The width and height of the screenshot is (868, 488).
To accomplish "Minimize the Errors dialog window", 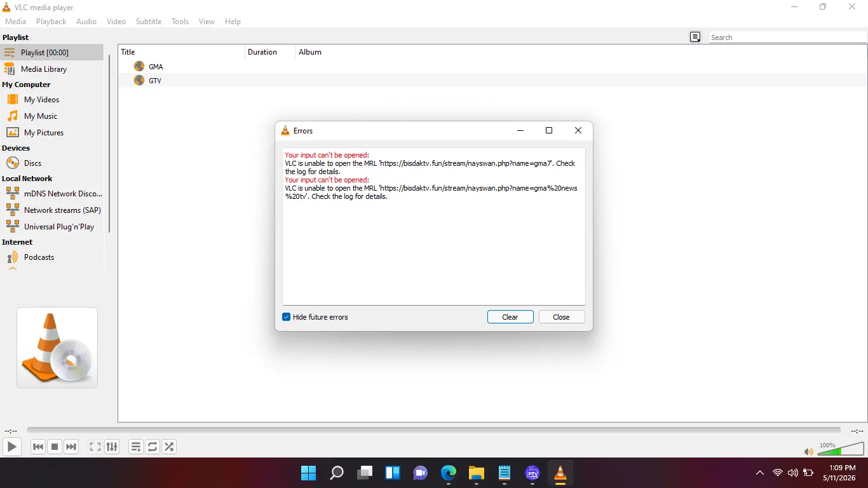I will pyautogui.click(x=520, y=130).
